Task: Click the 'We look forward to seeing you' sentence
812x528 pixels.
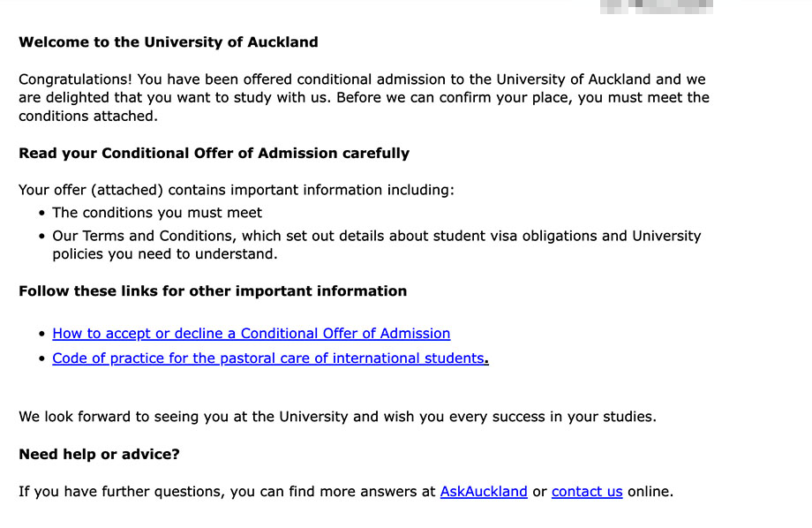Action: pos(337,417)
